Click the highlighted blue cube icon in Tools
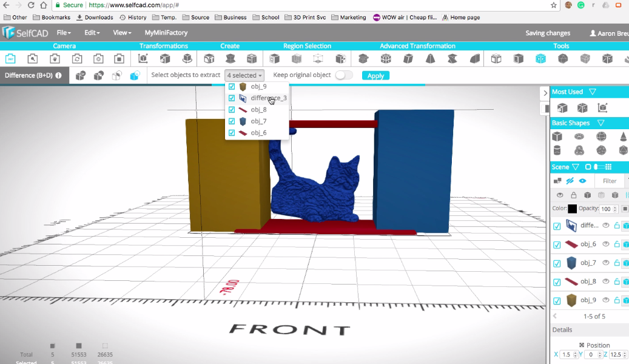The height and width of the screenshot is (364, 629). [x=540, y=59]
